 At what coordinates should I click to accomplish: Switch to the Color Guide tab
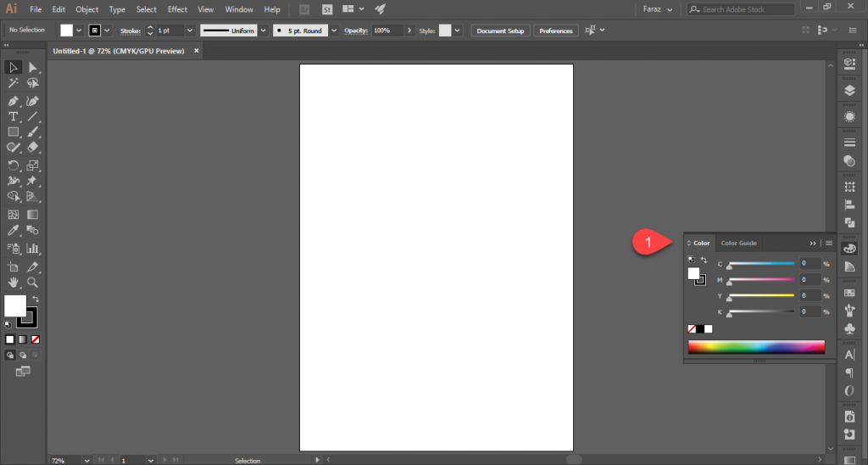[x=738, y=244]
